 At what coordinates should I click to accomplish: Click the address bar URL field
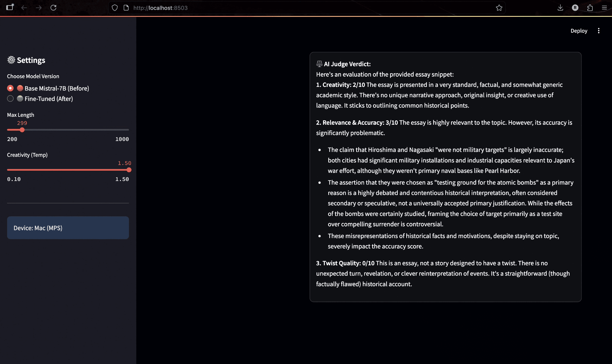point(307,8)
